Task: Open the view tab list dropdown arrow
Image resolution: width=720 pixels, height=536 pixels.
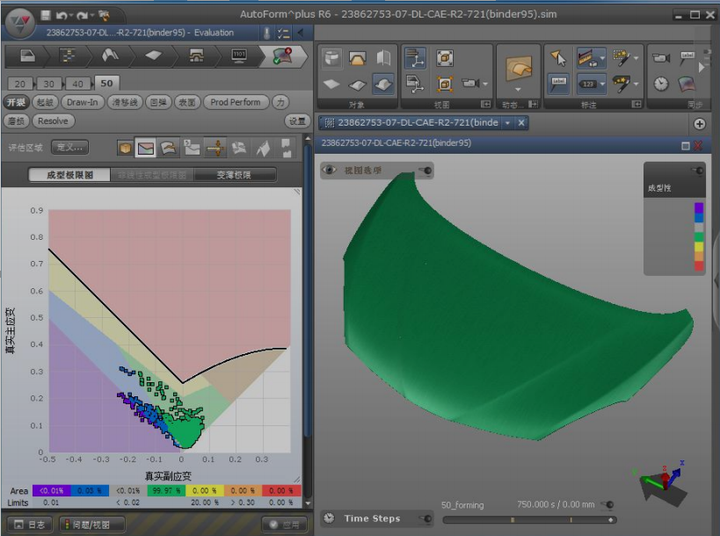Action: tap(508, 123)
